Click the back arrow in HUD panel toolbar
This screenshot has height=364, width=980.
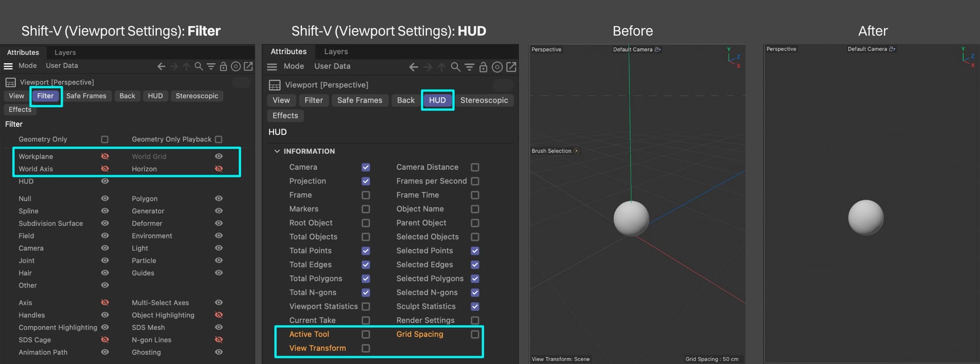point(414,67)
